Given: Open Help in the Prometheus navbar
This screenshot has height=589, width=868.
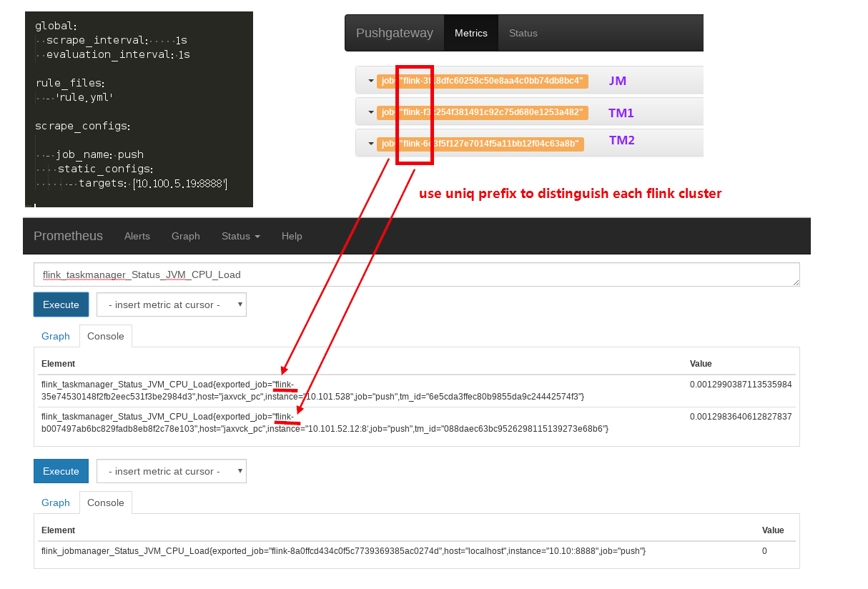Looking at the screenshot, I should point(292,236).
